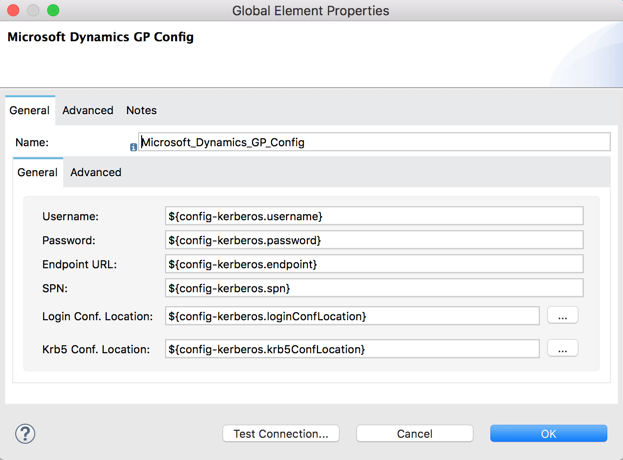Cancel the configuration dialog

click(x=414, y=433)
